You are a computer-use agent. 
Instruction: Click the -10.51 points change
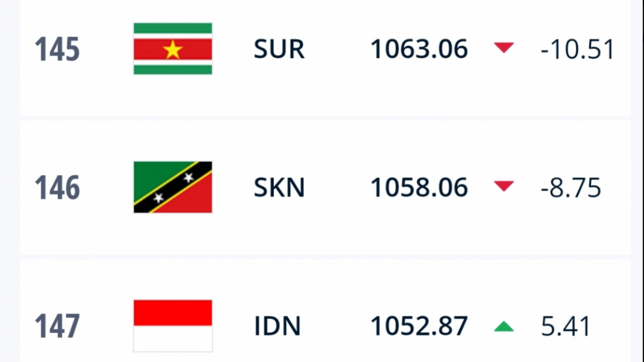(577, 49)
